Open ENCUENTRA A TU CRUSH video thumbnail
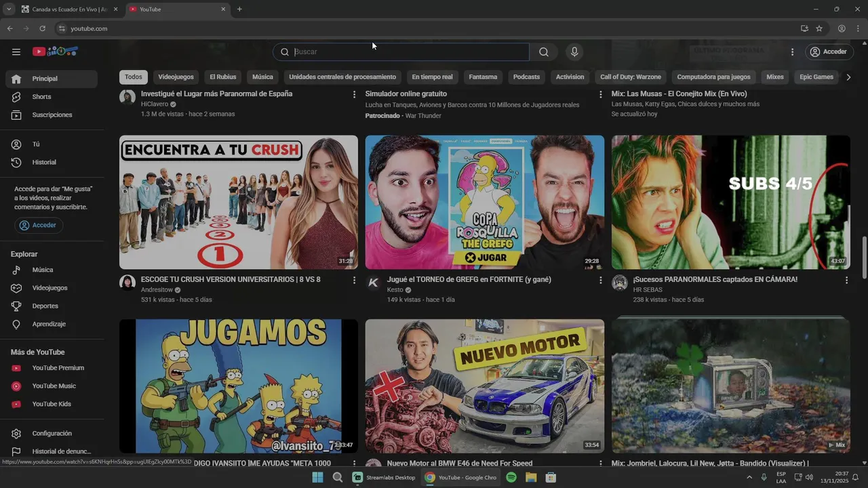868x488 pixels. [x=239, y=202]
